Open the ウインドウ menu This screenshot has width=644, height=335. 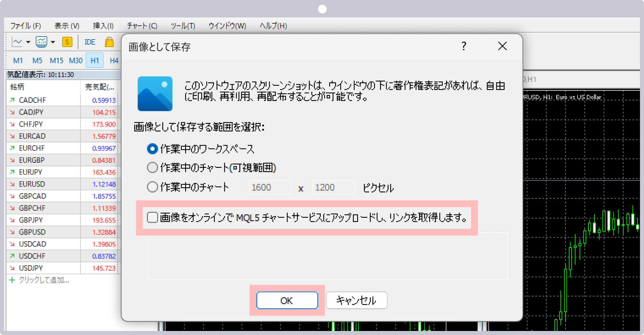(227, 25)
